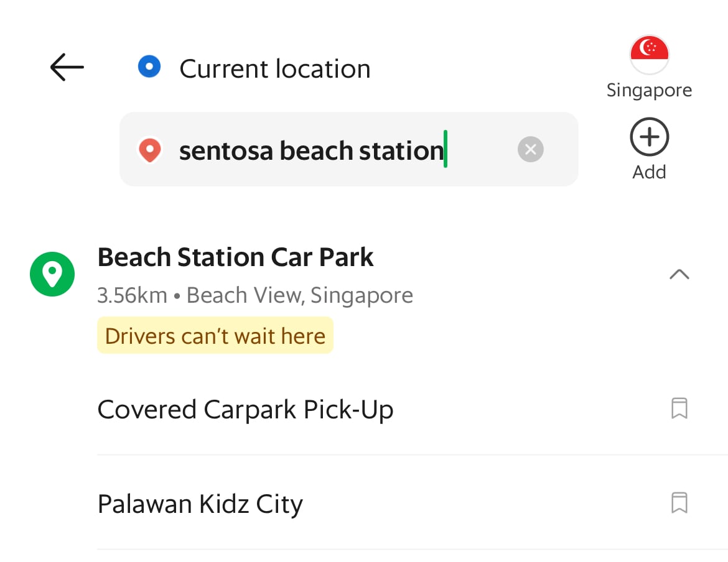This screenshot has width=728, height=562.
Task: Click the 3.56km Beach View address line
Action: click(255, 295)
